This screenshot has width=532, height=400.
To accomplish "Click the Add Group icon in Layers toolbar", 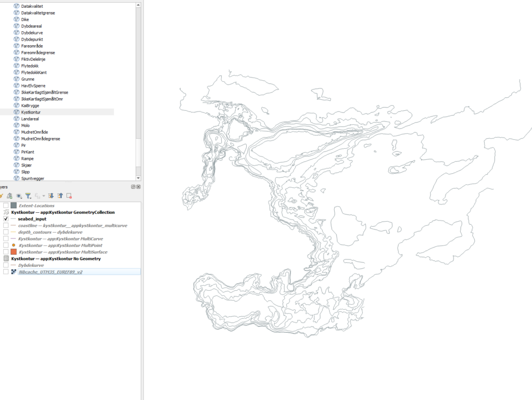I will pyautogui.click(x=9, y=196).
